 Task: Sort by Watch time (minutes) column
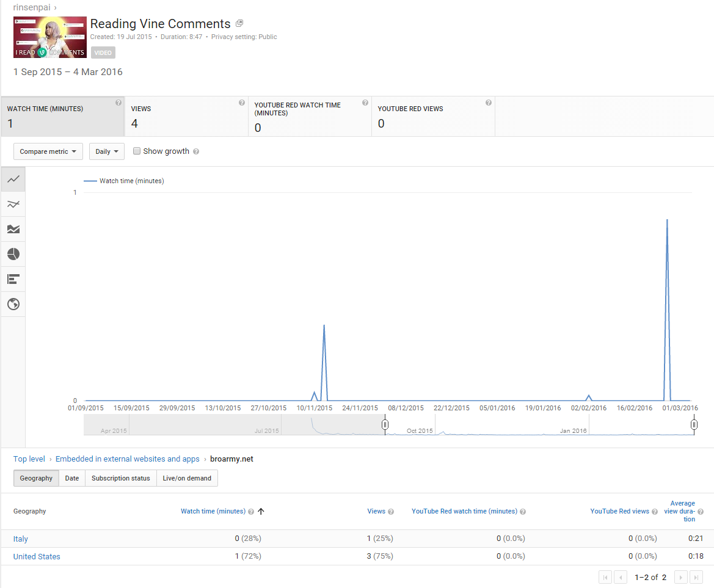click(x=213, y=511)
